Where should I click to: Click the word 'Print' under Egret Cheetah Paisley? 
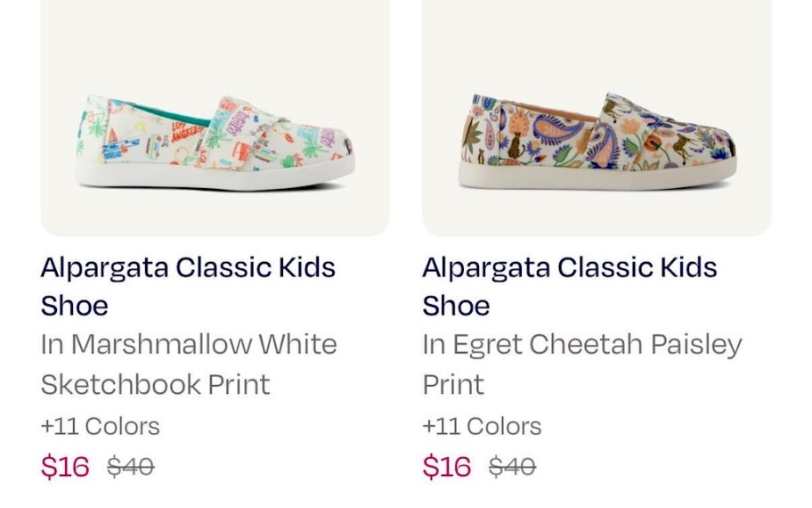tap(453, 384)
